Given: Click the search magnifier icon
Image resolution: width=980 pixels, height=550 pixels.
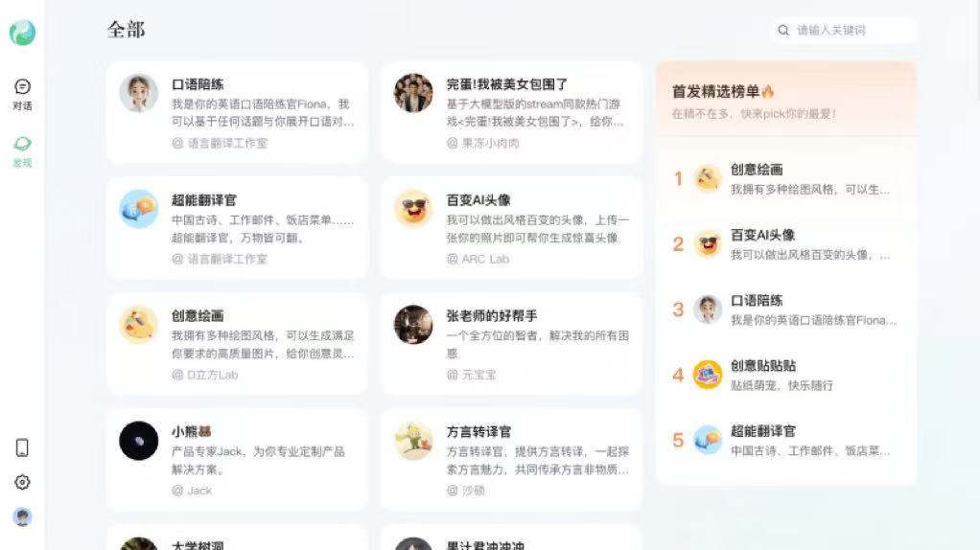Looking at the screenshot, I should tap(783, 31).
